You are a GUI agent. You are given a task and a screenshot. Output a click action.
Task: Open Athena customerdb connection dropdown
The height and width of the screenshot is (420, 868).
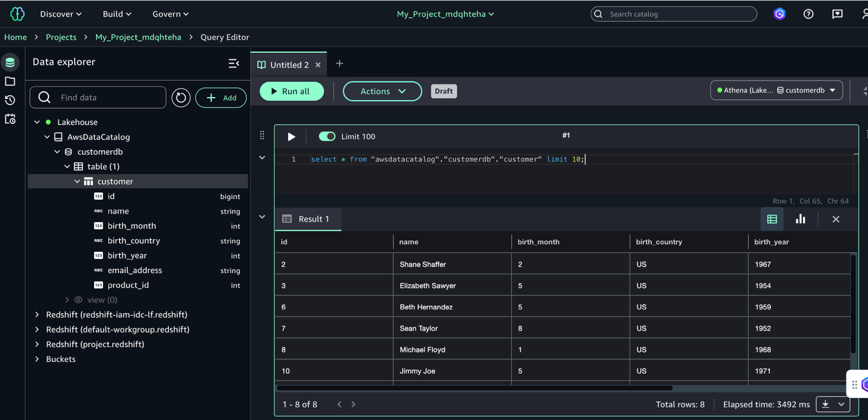(x=776, y=90)
